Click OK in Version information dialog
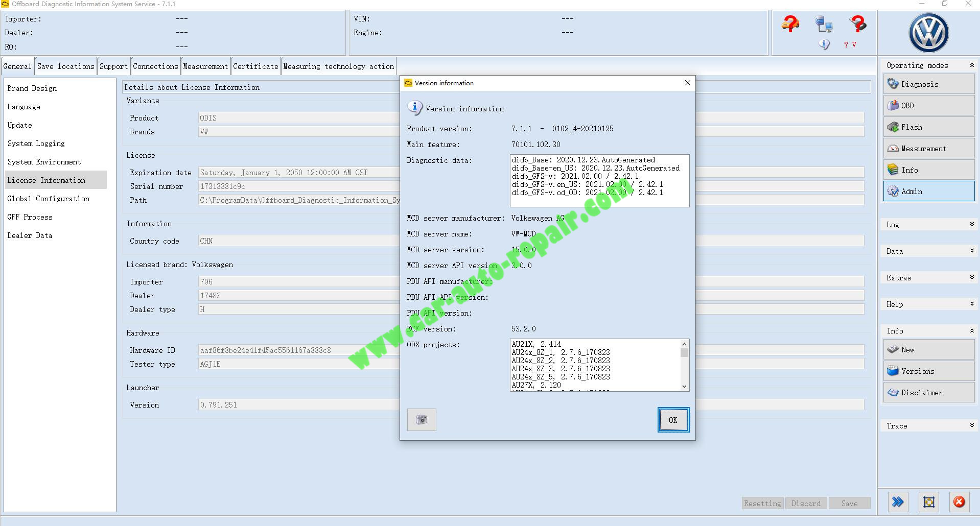Image resolution: width=980 pixels, height=526 pixels. [673, 420]
